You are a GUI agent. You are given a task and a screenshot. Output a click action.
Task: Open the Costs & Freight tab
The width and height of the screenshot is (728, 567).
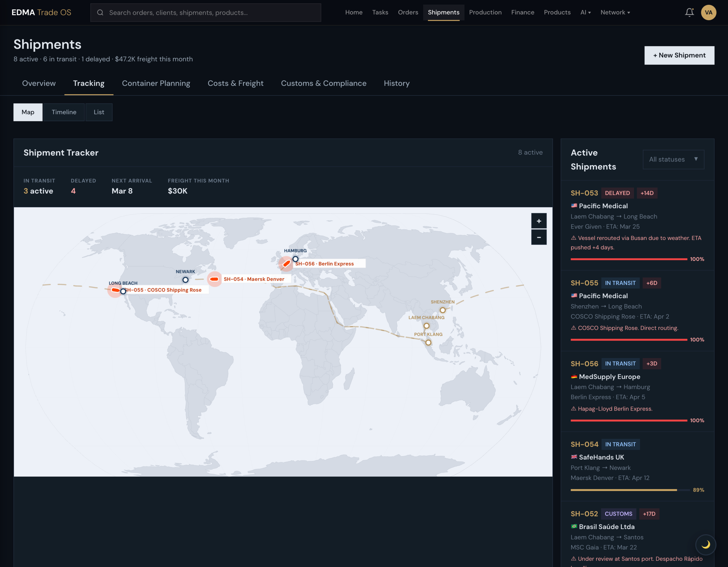tap(235, 83)
